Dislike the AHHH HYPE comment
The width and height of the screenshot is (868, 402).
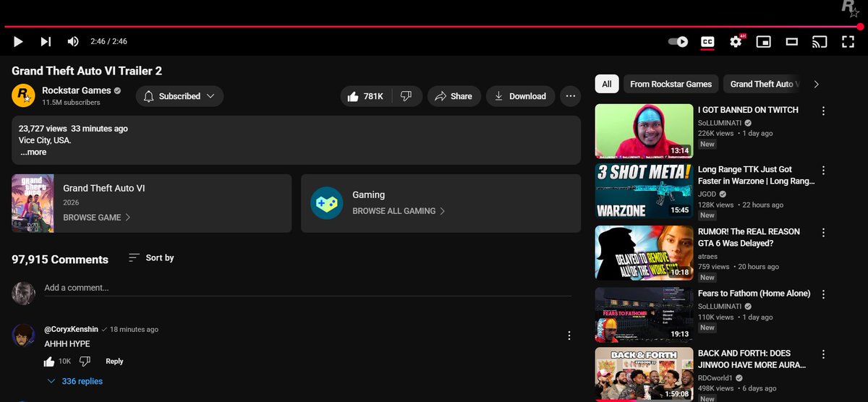(x=85, y=362)
